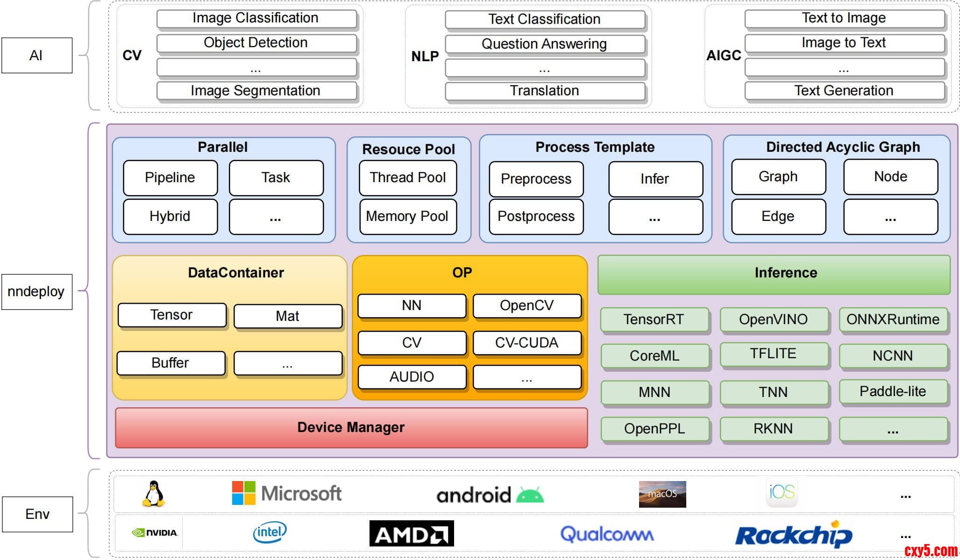The height and width of the screenshot is (560, 960).
Task: Click the iOS logo icon
Action: click(782, 492)
